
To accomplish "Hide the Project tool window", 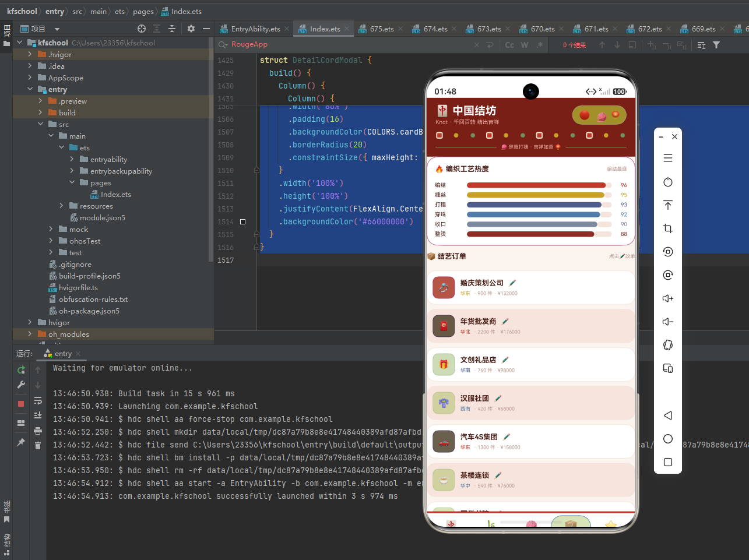I will click(x=206, y=29).
